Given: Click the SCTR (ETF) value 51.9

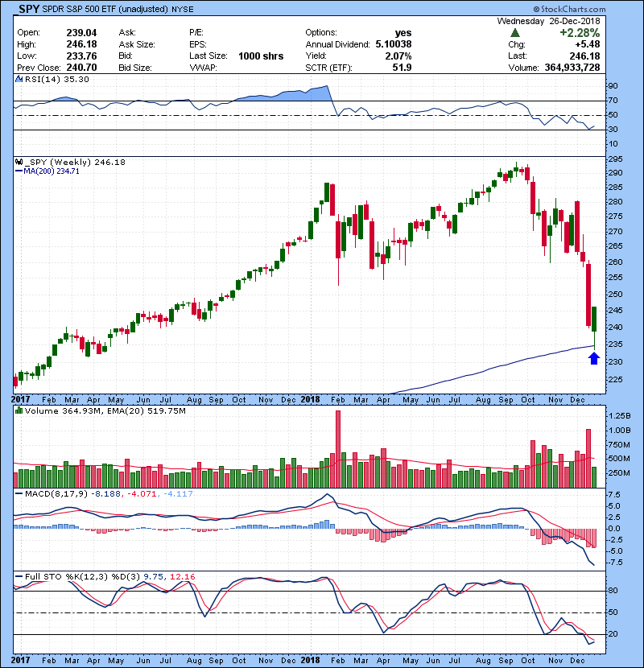Looking at the screenshot, I should point(402,68).
